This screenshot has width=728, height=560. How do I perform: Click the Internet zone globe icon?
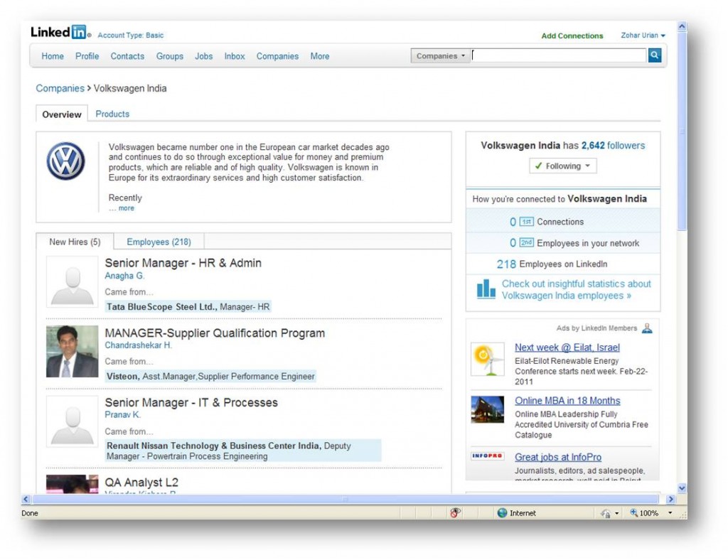tap(502, 512)
